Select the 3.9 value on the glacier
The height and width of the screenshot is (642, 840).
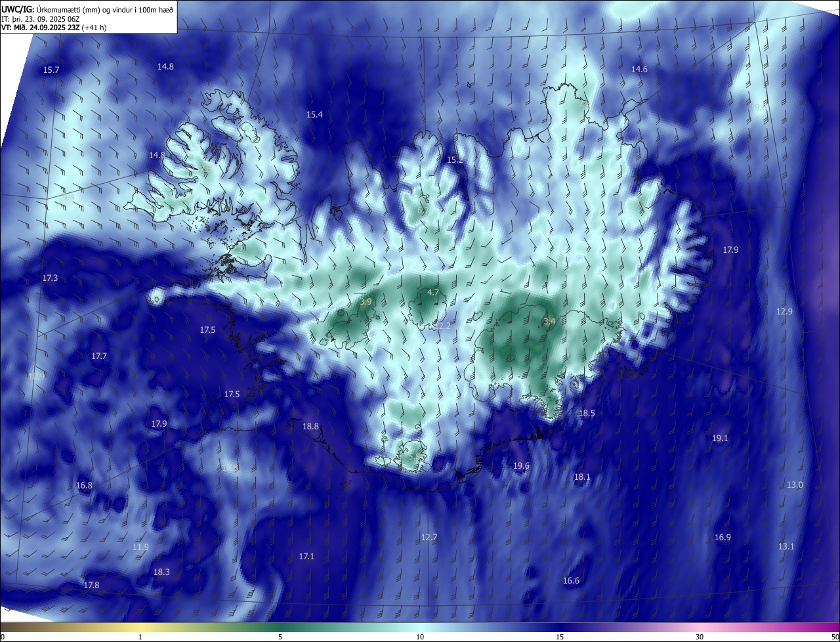(366, 301)
